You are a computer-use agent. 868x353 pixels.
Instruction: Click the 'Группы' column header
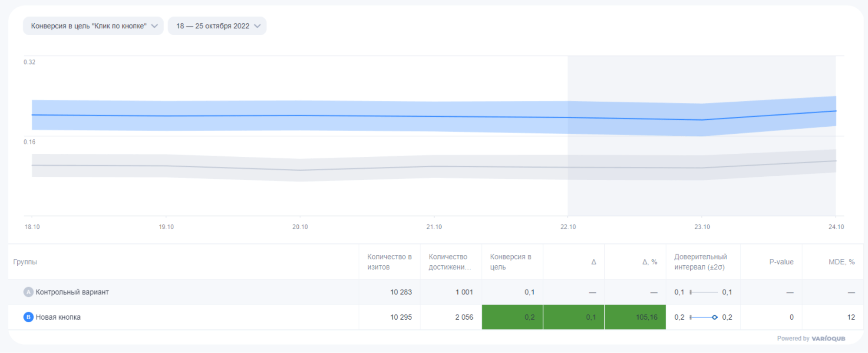point(25,262)
